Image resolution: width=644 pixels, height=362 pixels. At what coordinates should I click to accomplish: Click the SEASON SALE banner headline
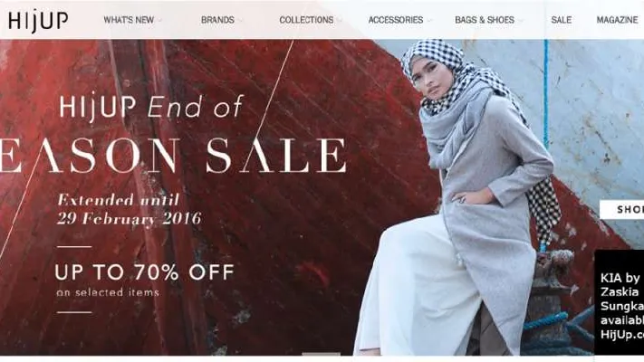[173, 156]
